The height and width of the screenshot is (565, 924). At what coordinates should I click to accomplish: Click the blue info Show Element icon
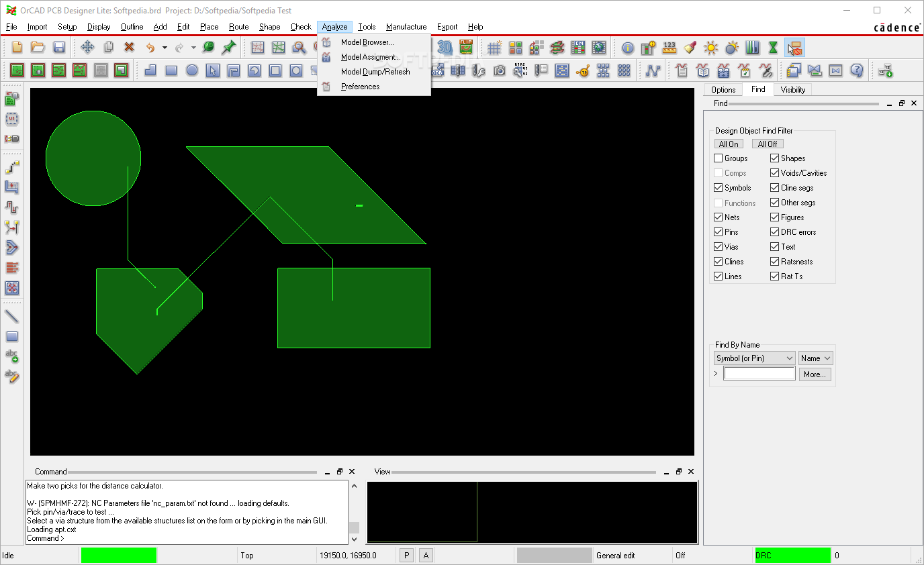(628, 48)
